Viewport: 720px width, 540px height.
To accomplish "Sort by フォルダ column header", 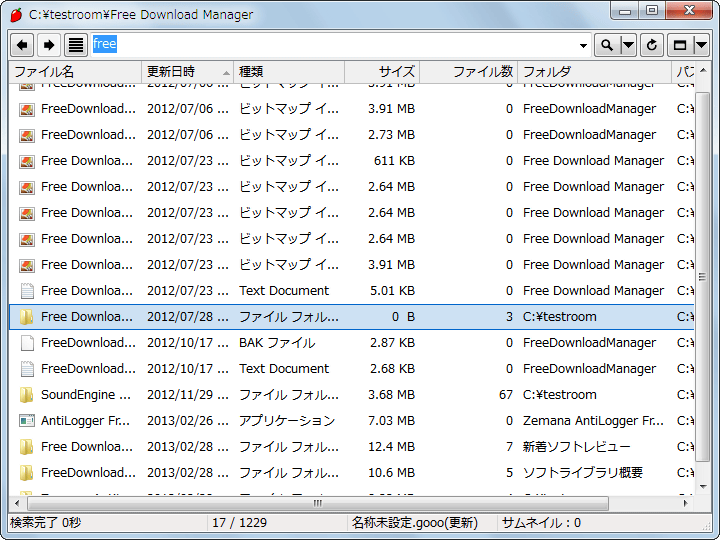I will pyautogui.click(x=595, y=72).
